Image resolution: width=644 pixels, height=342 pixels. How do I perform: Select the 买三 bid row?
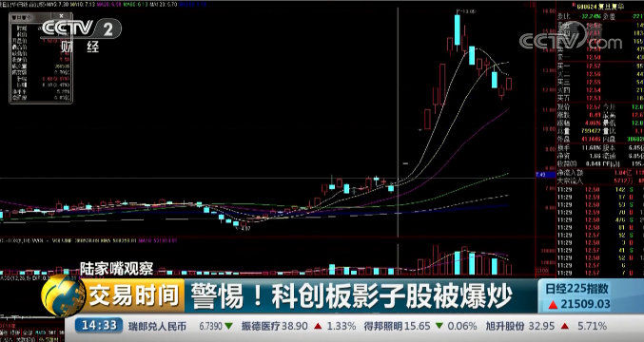(600, 82)
